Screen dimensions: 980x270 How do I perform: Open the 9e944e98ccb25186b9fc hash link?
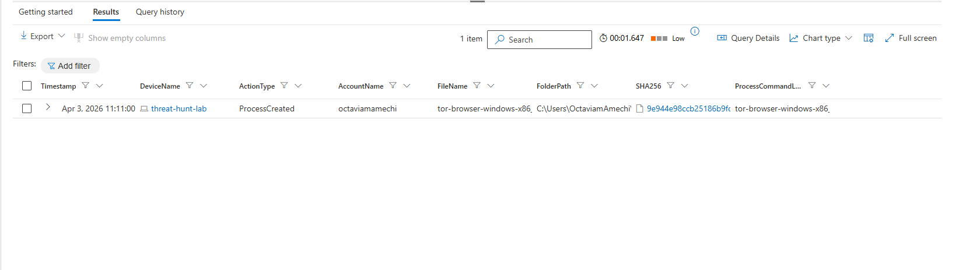click(688, 108)
